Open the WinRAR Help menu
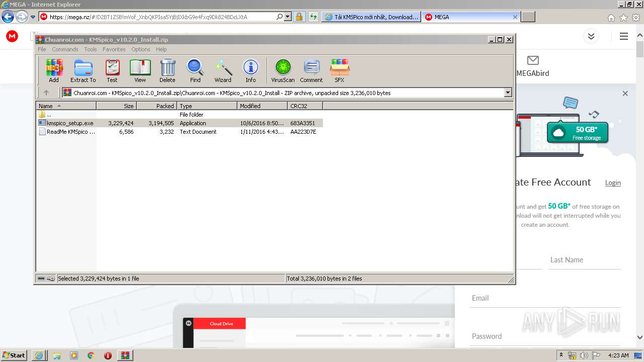Screen dimensions: 644x362 point(161,49)
